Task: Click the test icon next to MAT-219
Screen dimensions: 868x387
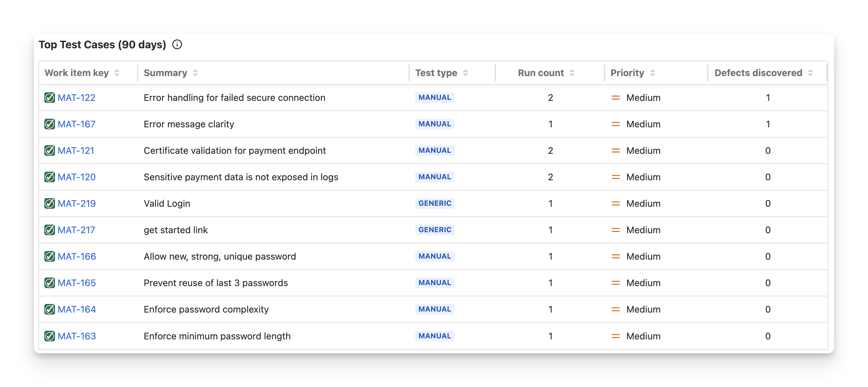Action: (50, 203)
